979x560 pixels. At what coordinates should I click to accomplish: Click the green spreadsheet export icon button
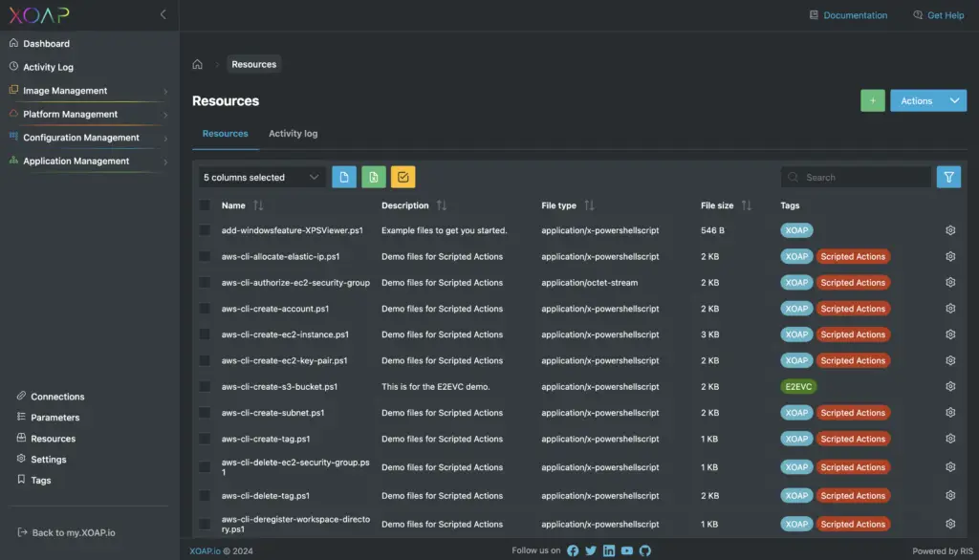[374, 178]
